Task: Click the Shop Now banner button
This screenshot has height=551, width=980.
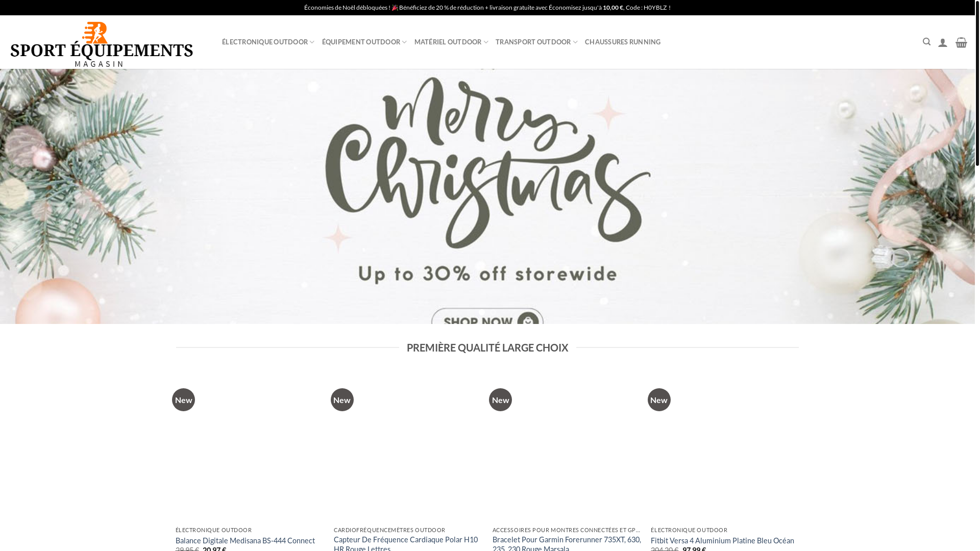Action: point(487,316)
